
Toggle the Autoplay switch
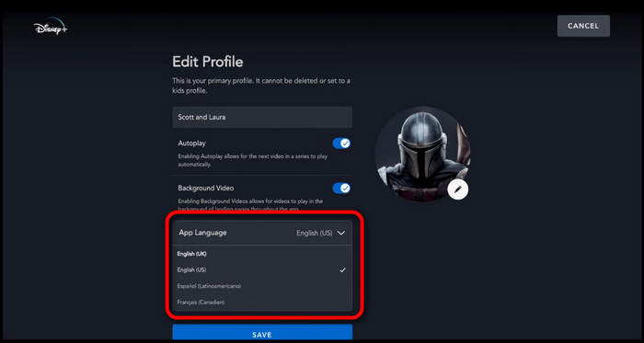pyautogui.click(x=341, y=143)
